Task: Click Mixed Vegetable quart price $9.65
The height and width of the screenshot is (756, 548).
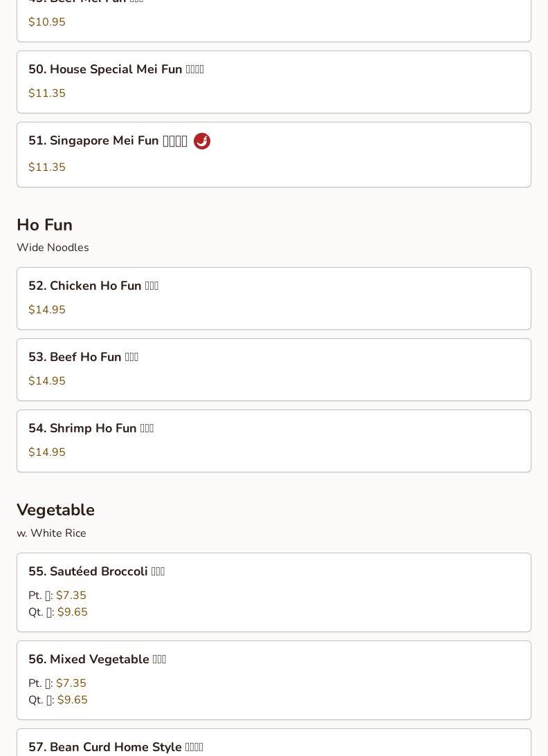Action: [73, 699]
